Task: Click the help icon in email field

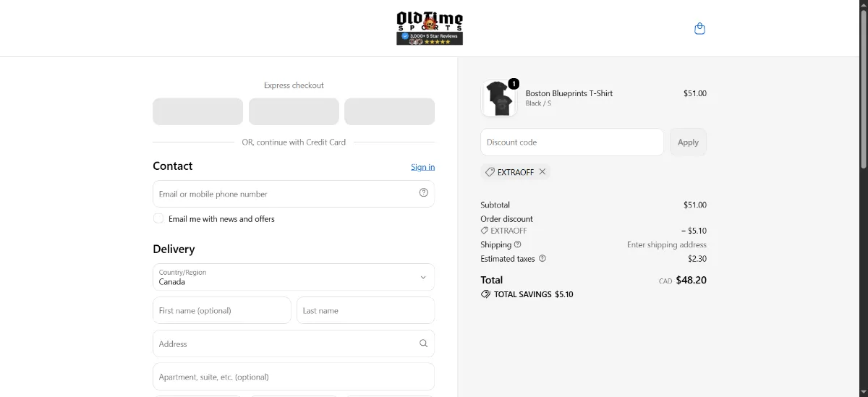Action: pos(424,192)
